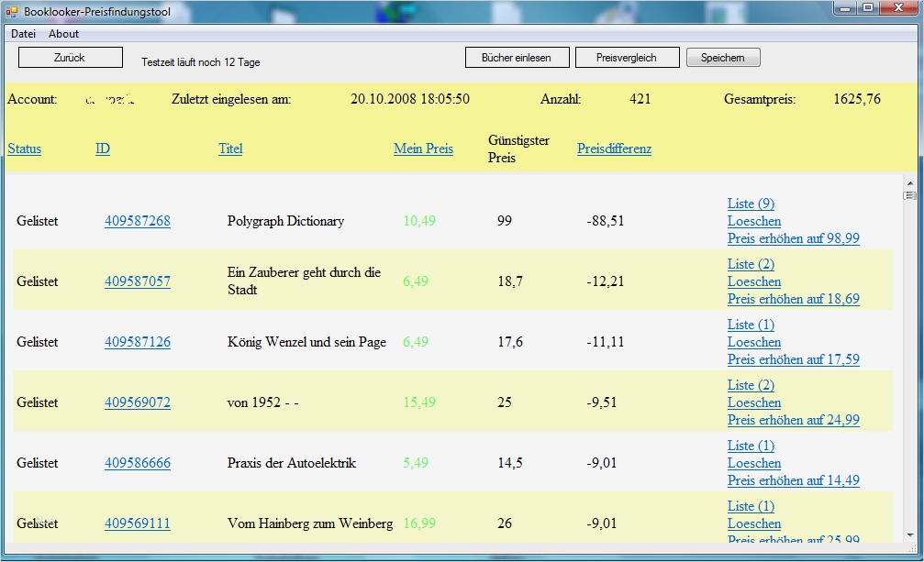Click Loeschen for Praxis der Autoelektrik
Image resolution: width=924 pixels, height=562 pixels.
[x=753, y=464]
